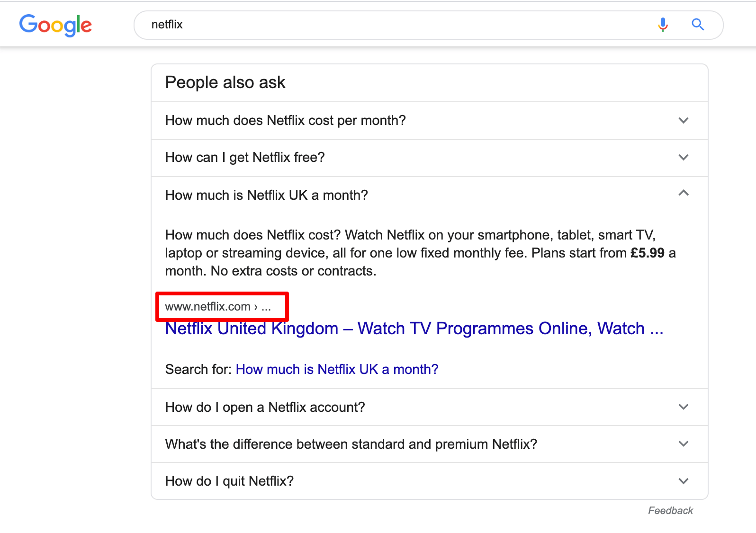Viewport: 756px width, 533px height.
Task: Select question text How do I open a Netflix account?
Action: (265, 407)
